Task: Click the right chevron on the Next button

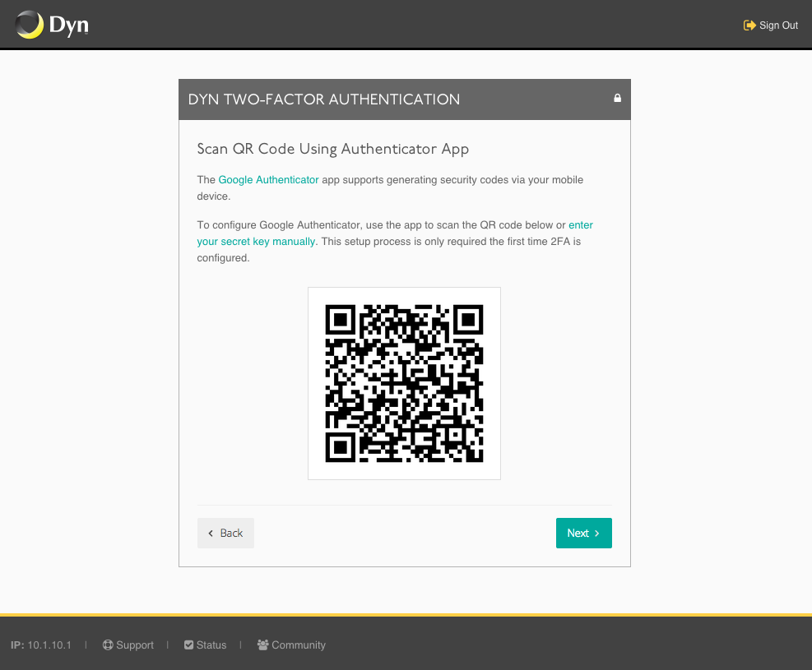Action: coord(595,533)
